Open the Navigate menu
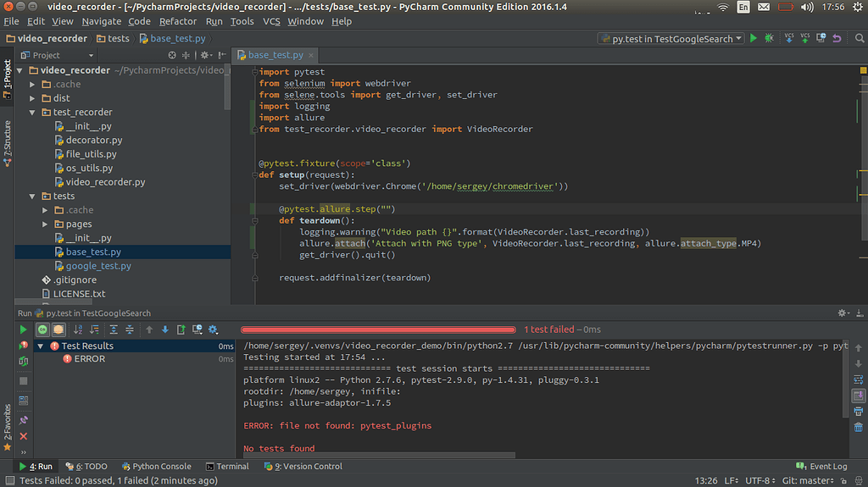This screenshot has height=487, width=868. (102, 21)
